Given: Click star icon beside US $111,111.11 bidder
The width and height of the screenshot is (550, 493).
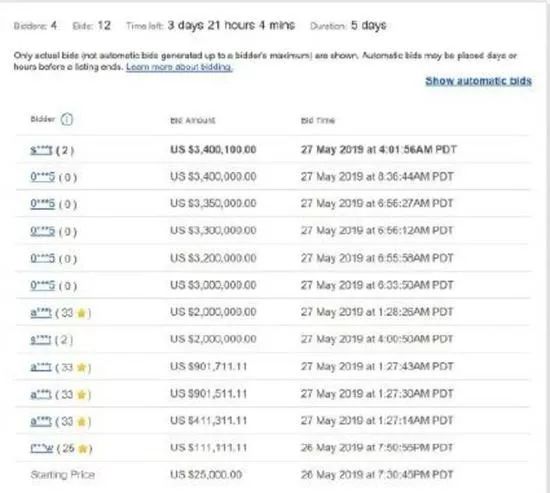Looking at the screenshot, I should point(82,448).
